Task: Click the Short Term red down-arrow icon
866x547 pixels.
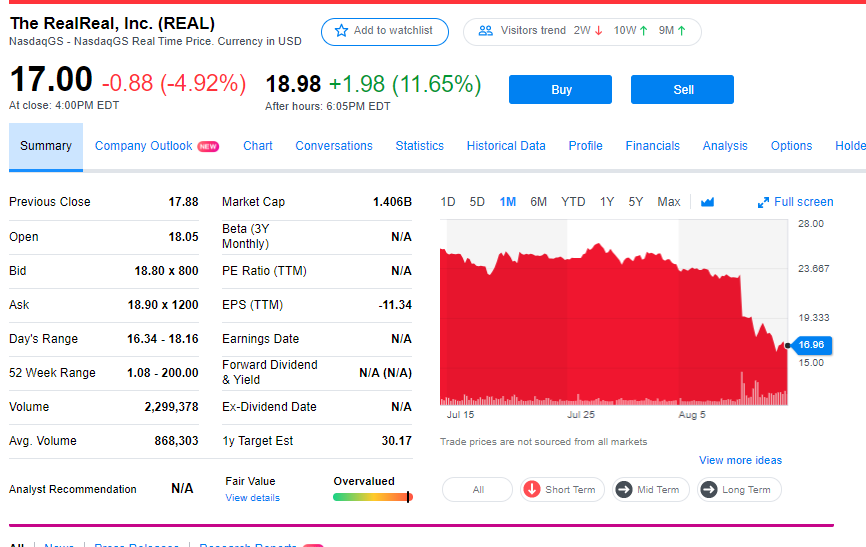Action: click(x=532, y=490)
